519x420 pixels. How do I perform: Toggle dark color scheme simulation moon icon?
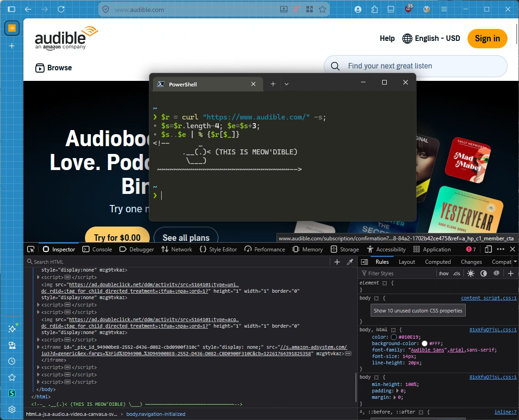(x=484, y=273)
